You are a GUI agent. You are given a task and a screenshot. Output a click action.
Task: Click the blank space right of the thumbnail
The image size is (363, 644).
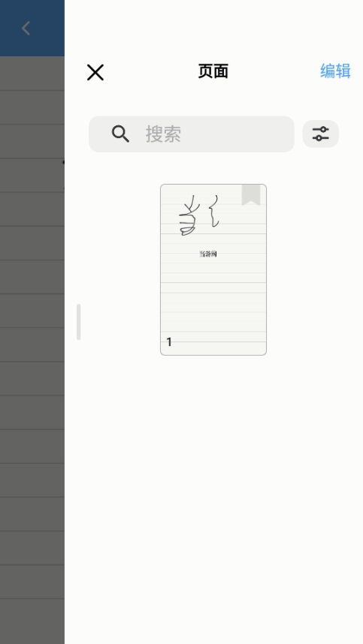point(314,269)
